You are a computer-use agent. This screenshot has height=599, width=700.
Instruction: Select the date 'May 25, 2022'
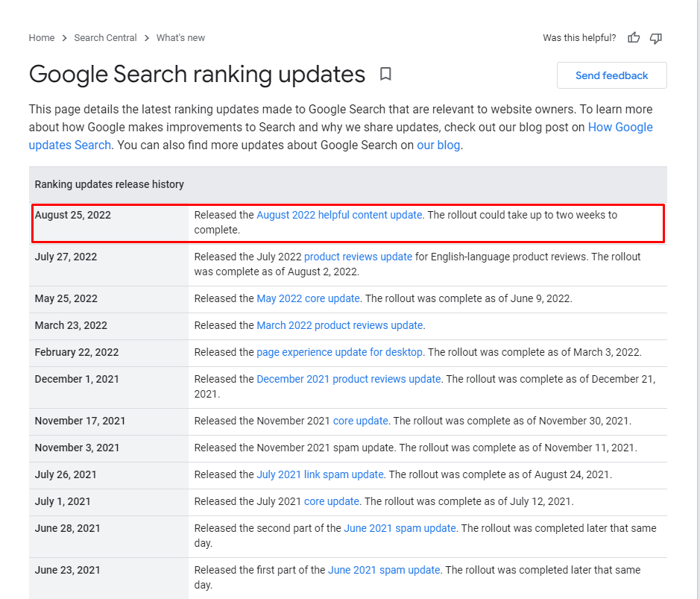[66, 298]
